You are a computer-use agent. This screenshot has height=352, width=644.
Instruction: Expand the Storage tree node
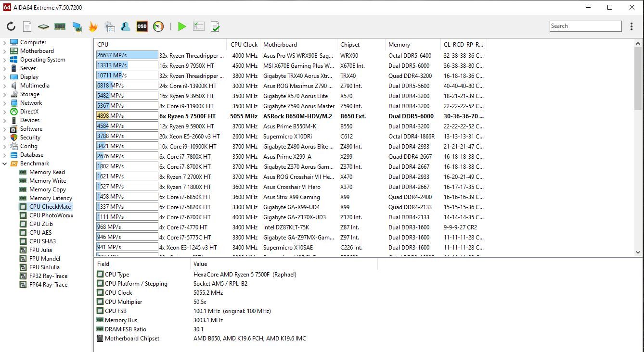click(5, 94)
